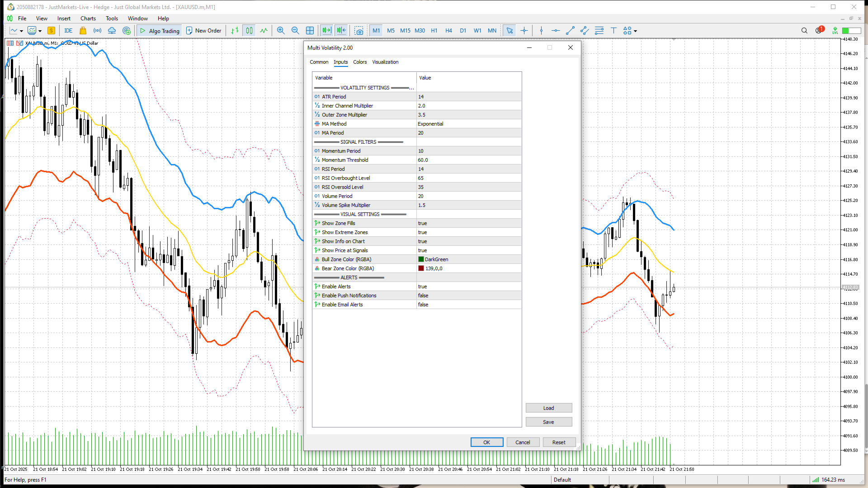This screenshot has height=488, width=868.
Task: Draw a trendline with the trendline tool
Action: [570, 30]
